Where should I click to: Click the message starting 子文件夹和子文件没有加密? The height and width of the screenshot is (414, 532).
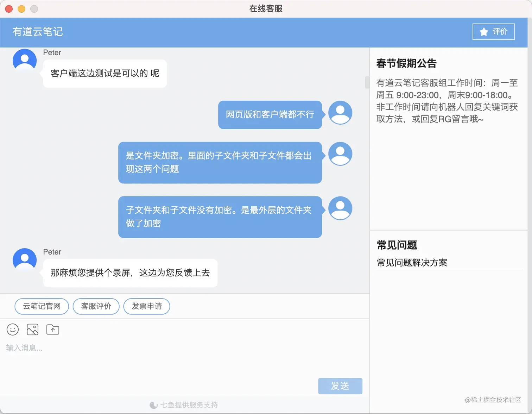point(220,217)
